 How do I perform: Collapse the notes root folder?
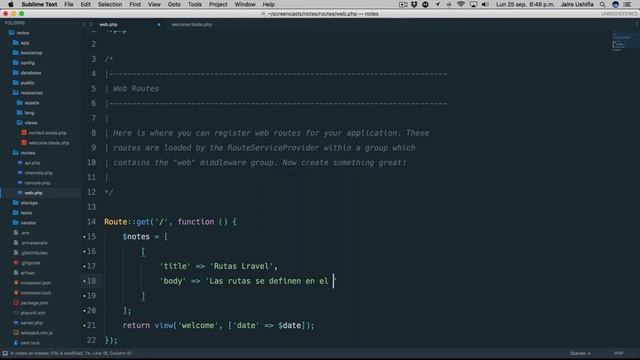point(19,33)
